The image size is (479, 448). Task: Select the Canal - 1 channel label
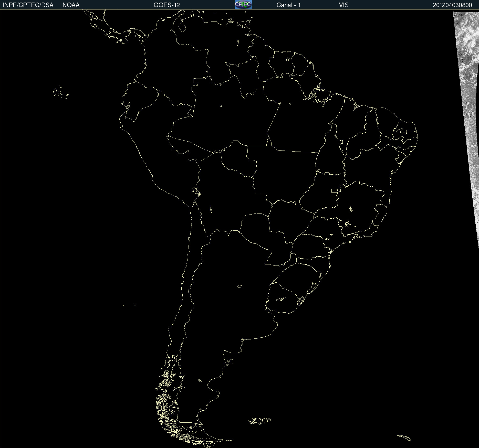288,5
